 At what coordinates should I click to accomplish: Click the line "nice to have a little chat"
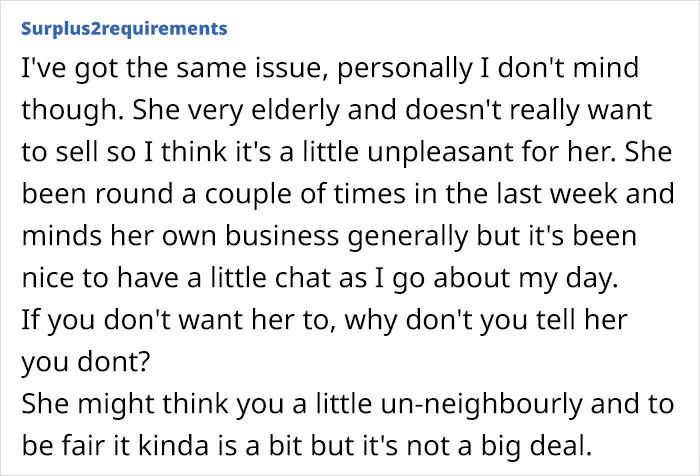320,279
